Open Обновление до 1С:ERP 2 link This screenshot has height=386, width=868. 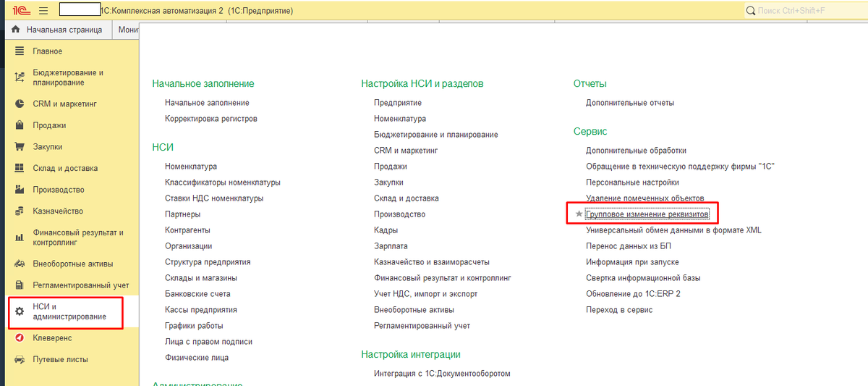coord(633,294)
